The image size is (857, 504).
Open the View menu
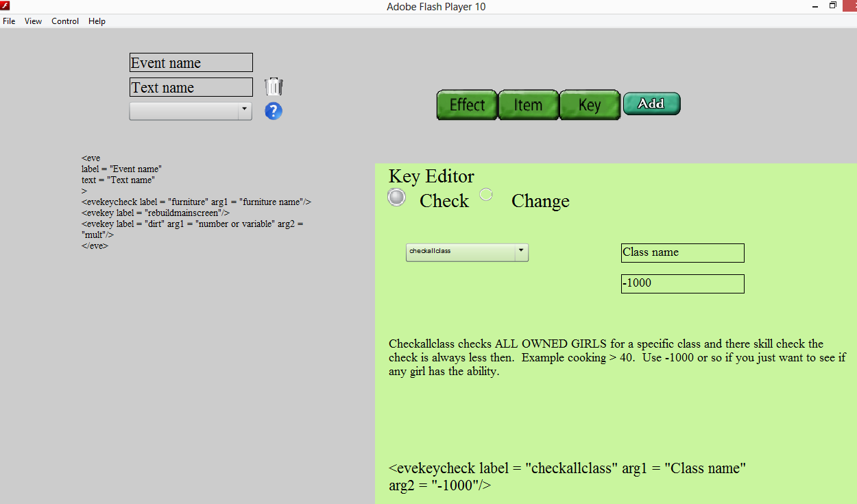33,21
